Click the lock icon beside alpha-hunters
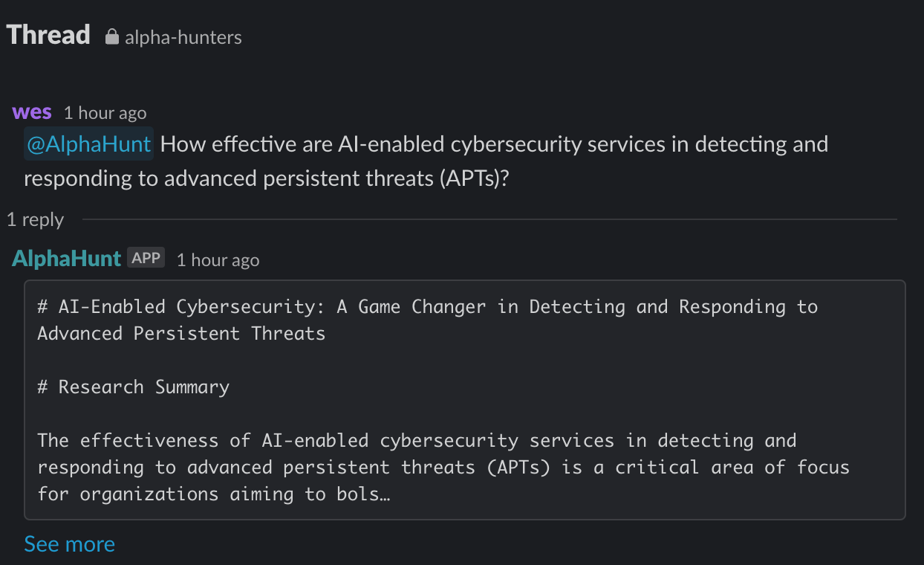Viewport: 924px width, 565px height. point(112,36)
